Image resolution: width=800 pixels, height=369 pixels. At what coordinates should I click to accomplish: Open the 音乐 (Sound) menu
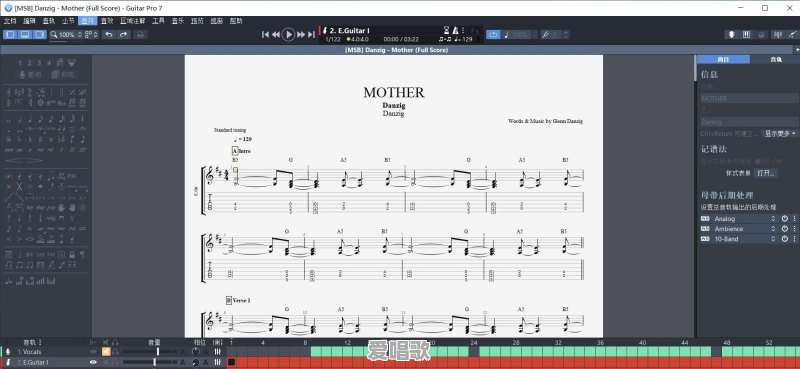tap(178, 21)
